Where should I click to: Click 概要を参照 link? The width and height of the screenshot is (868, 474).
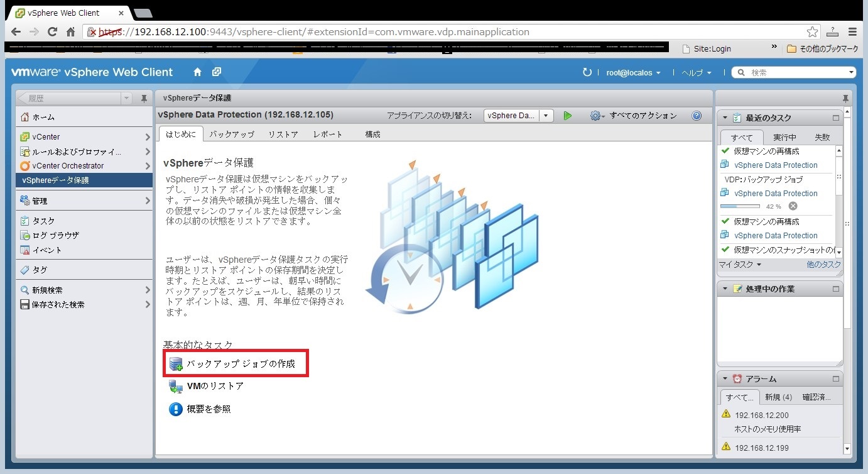(x=209, y=409)
